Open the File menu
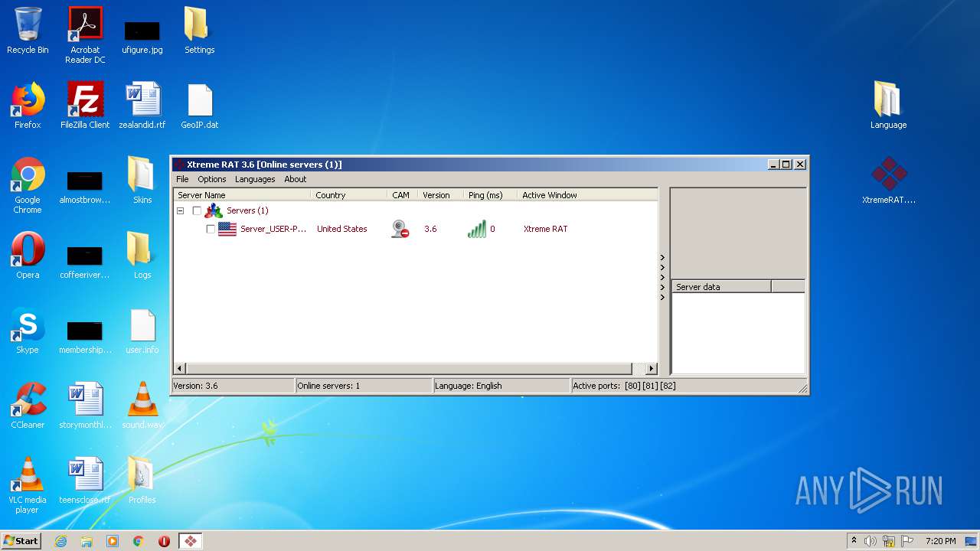 tap(182, 179)
